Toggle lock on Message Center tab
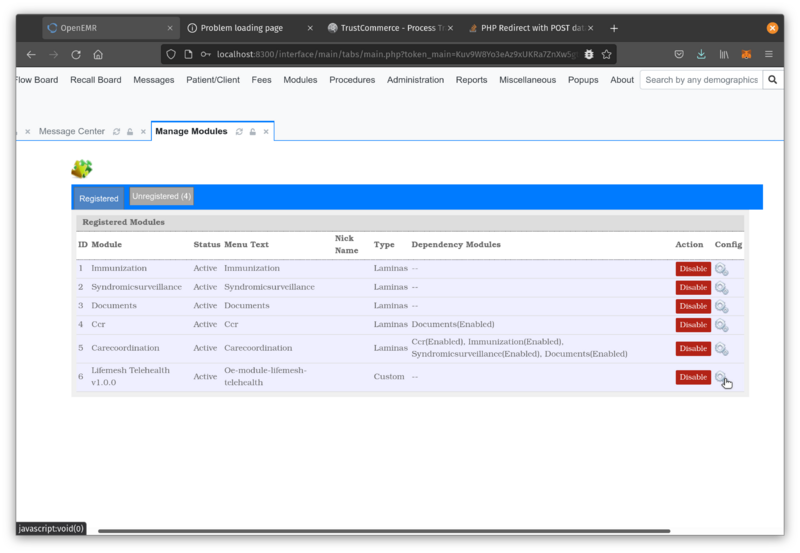The height and width of the screenshot is (553, 800). tap(130, 131)
